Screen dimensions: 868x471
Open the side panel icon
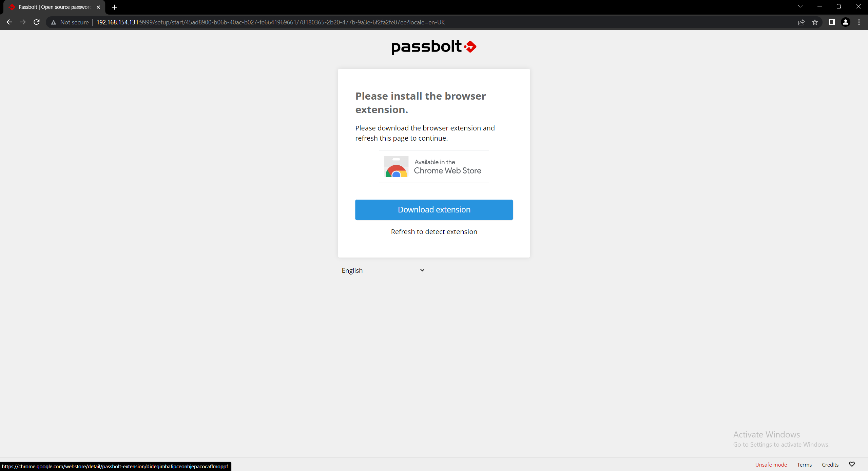click(x=831, y=22)
